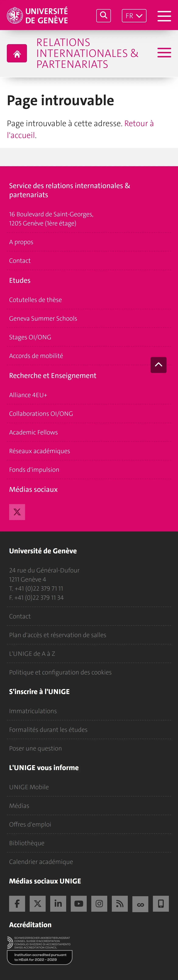This screenshot has height=980, width=178.
Task: Open UNIGE LinkedIn icon
Action: coord(58,903)
